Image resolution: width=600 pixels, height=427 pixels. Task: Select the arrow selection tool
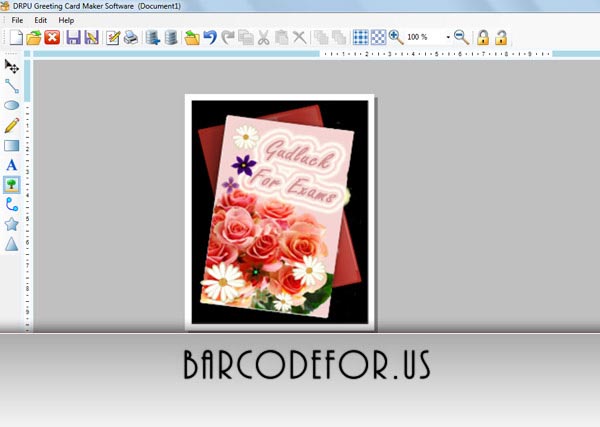click(x=12, y=67)
